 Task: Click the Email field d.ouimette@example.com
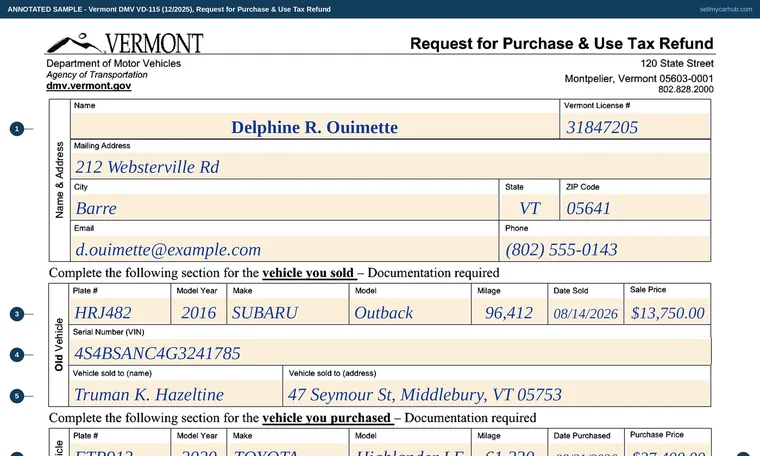coord(285,249)
